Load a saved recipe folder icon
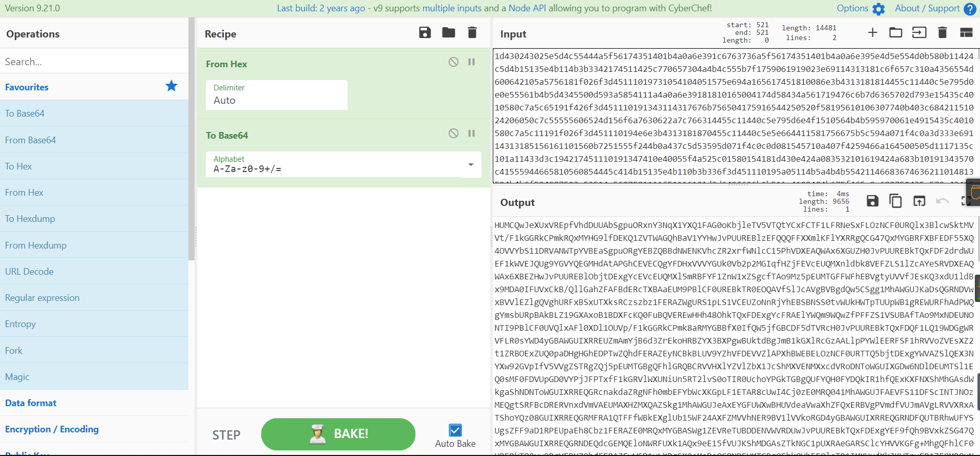980x456 pixels. tap(448, 33)
